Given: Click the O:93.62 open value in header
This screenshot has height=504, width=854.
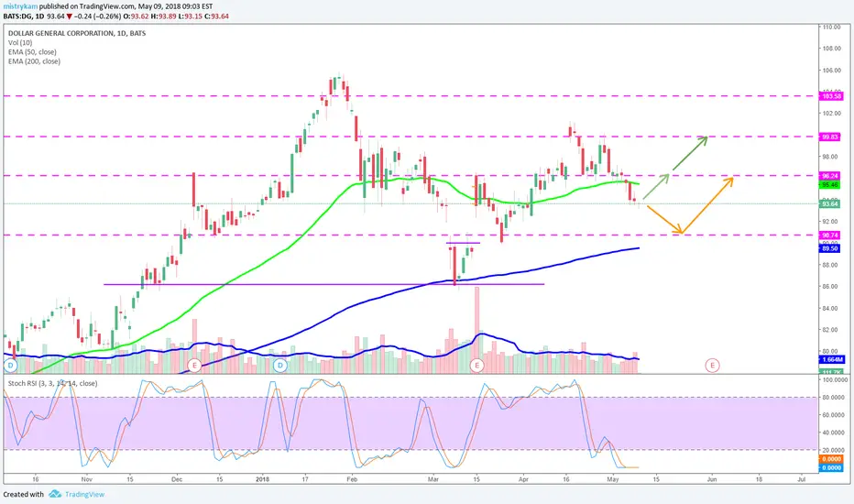Looking at the screenshot, I should pyautogui.click(x=137, y=16).
